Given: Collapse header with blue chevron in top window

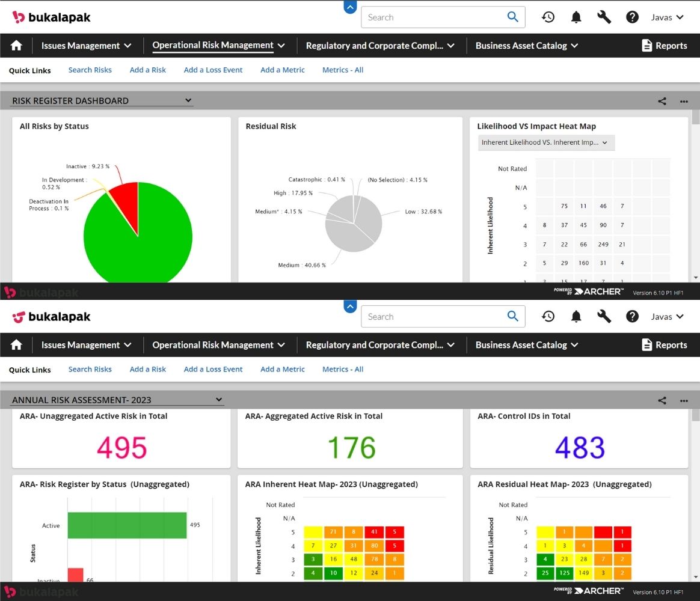Looking at the screenshot, I should [x=351, y=7].
